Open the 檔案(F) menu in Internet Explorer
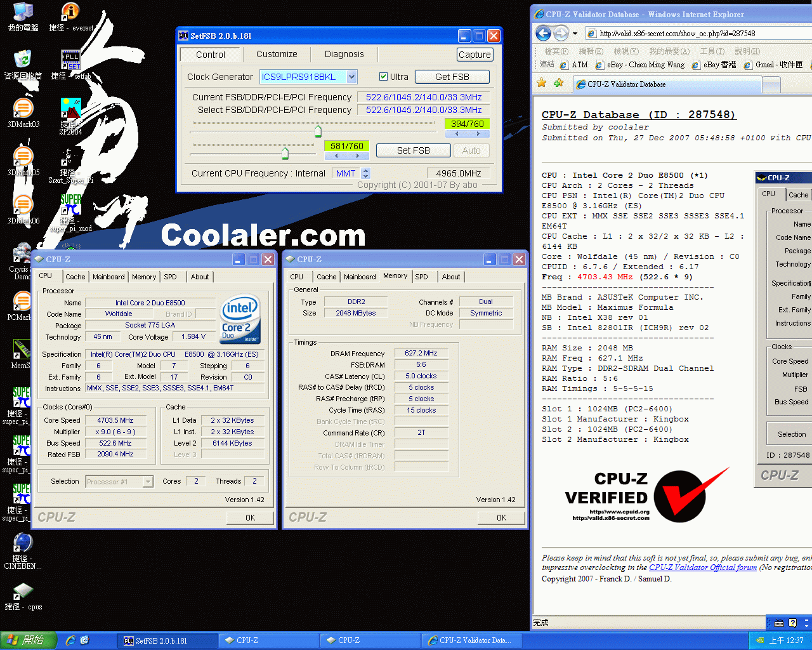812x650 pixels. pos(556,51)
